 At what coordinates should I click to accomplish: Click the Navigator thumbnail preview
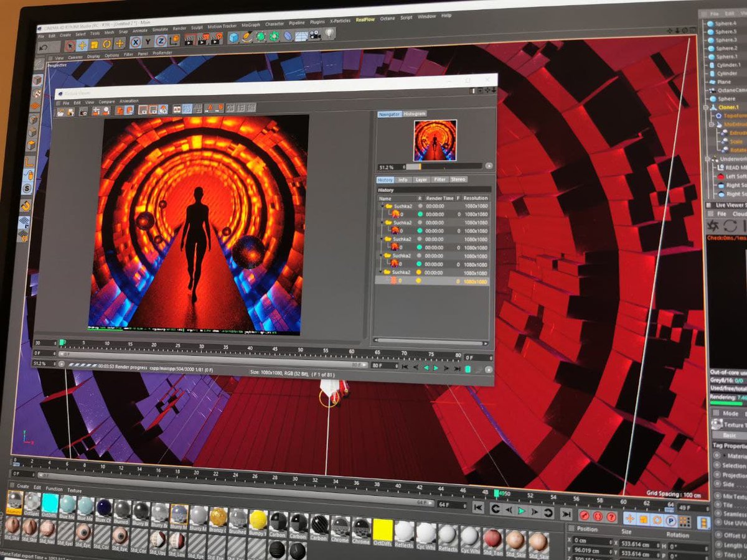coord(435,140)
